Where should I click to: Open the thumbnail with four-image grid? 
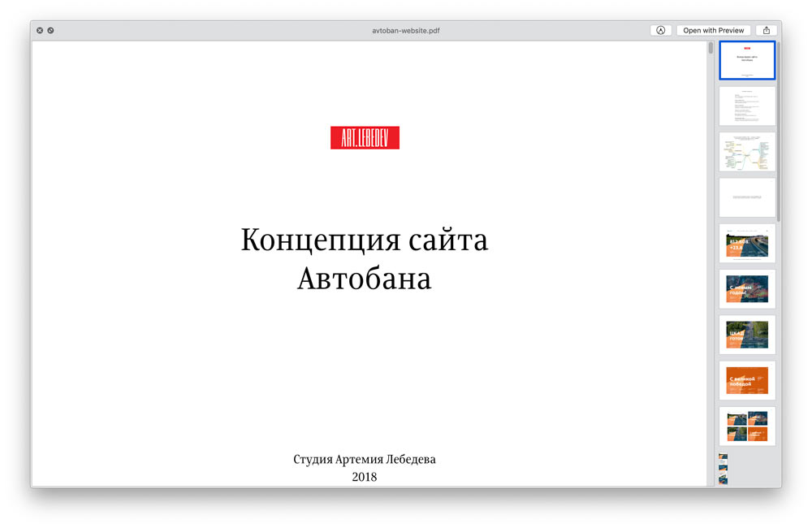tap(746, 426)
